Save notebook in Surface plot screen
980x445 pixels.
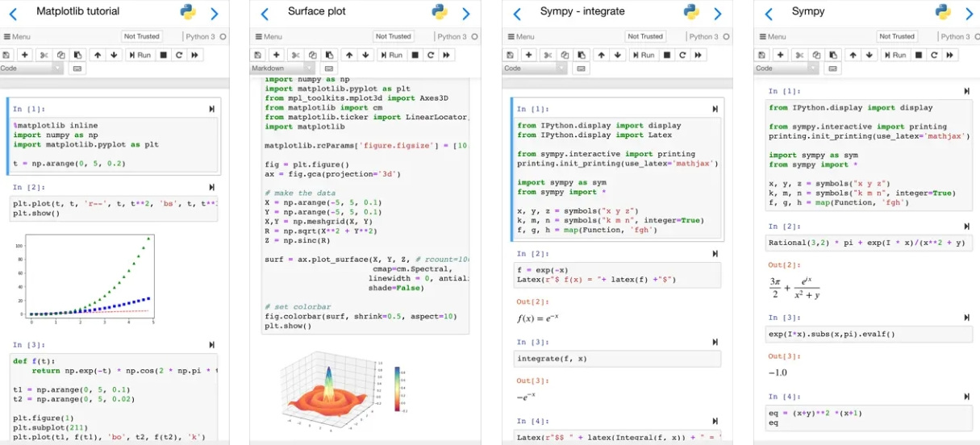tap(257, 55)
